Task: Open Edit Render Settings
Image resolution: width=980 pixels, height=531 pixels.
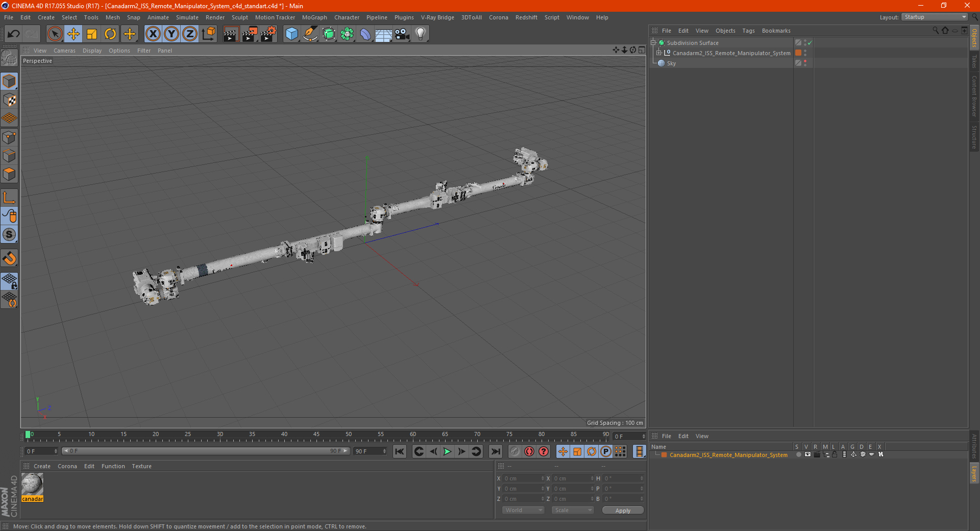Action: tap(268, 34)
